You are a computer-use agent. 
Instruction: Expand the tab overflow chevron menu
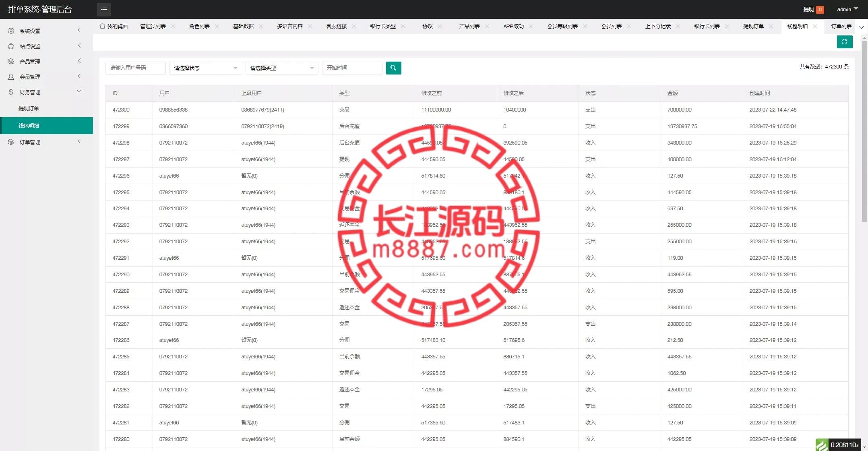[861, 27]
